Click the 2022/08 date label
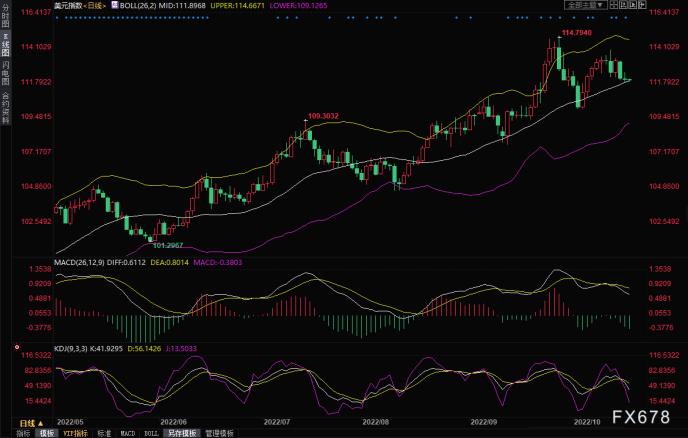 [x=376, y=422]
